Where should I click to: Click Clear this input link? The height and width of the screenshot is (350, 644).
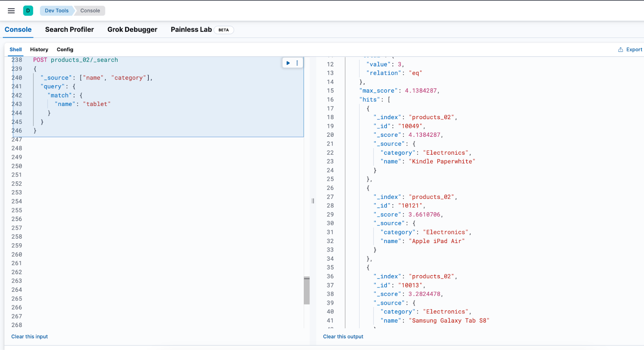pyautogui.click(x=29, y=337)
